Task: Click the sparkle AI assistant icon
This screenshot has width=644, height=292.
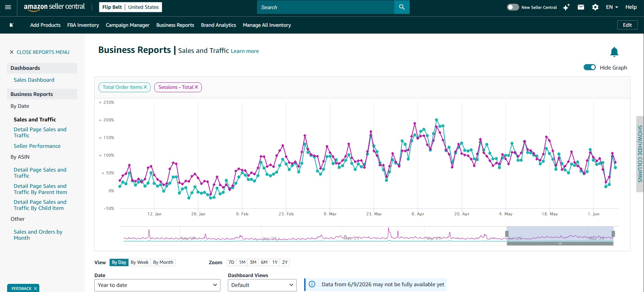Action: coord(566,7)
